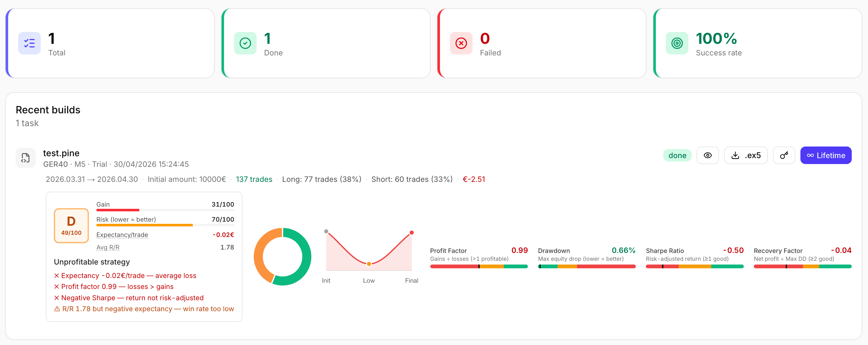Screen dimensions: 868x345
Task: Click the Drawdown 0.66% value
Action: point(623,250)
